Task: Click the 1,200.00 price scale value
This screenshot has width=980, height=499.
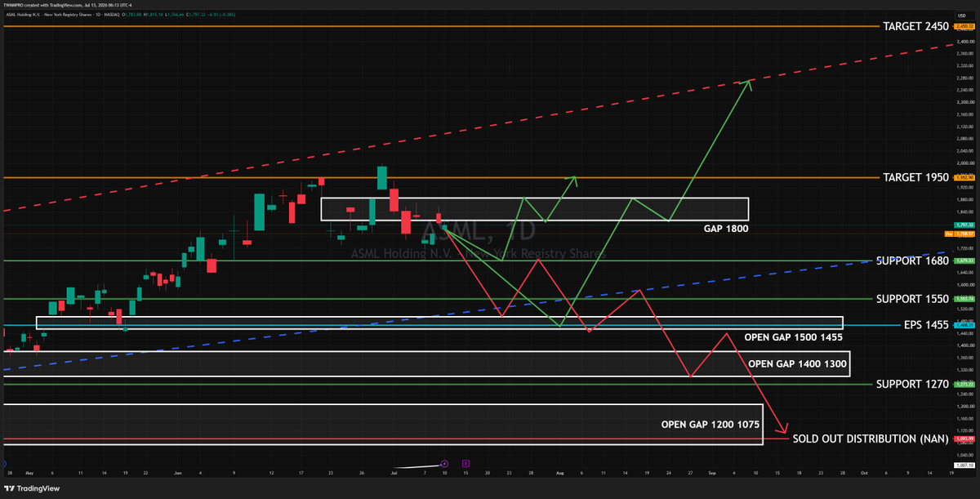Action: (x=965, y=406)
